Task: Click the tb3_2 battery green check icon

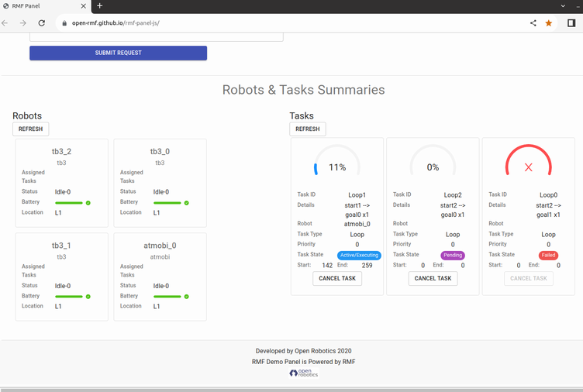Action: tap(88, 203)
